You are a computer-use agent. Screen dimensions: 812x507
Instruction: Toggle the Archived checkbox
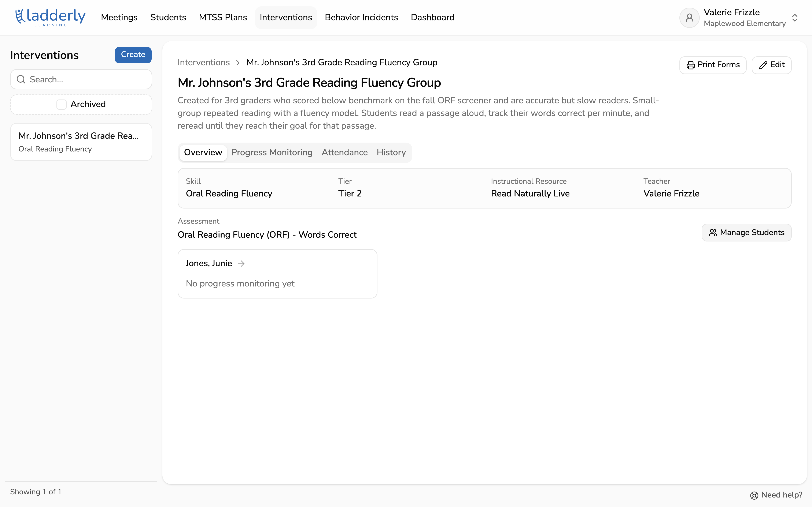(61, 104)
